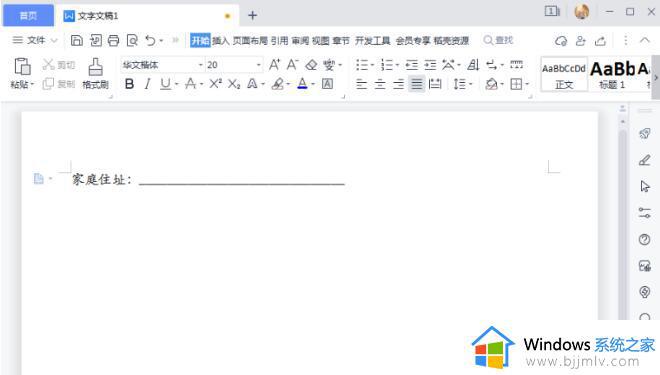Align text left

361,84
